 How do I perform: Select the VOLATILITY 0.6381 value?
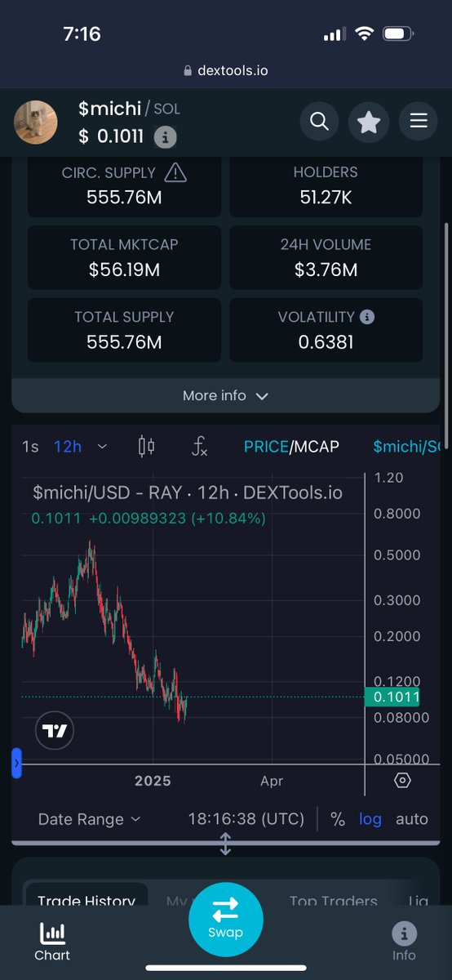point(326,341)
